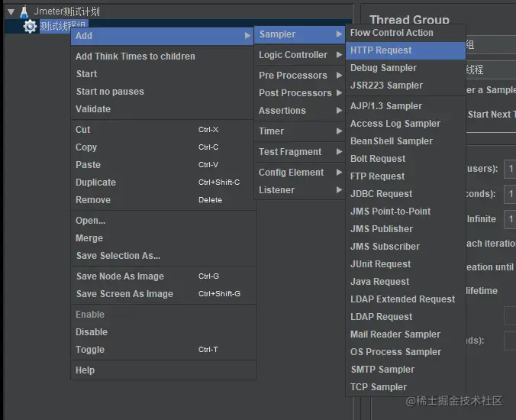
Task: Click Duplicate in the context menu
Action: pyautogui.click(x=163, y=183)
